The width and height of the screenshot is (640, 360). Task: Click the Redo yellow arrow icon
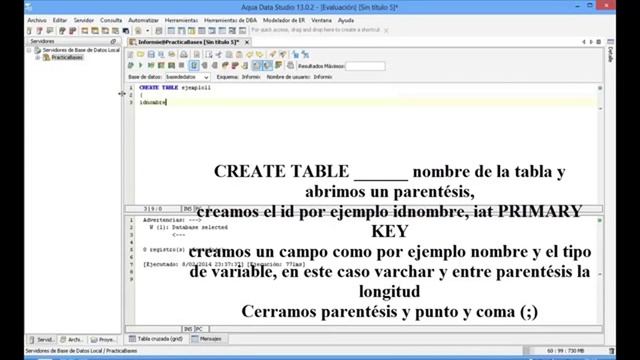tap(260, 54)
